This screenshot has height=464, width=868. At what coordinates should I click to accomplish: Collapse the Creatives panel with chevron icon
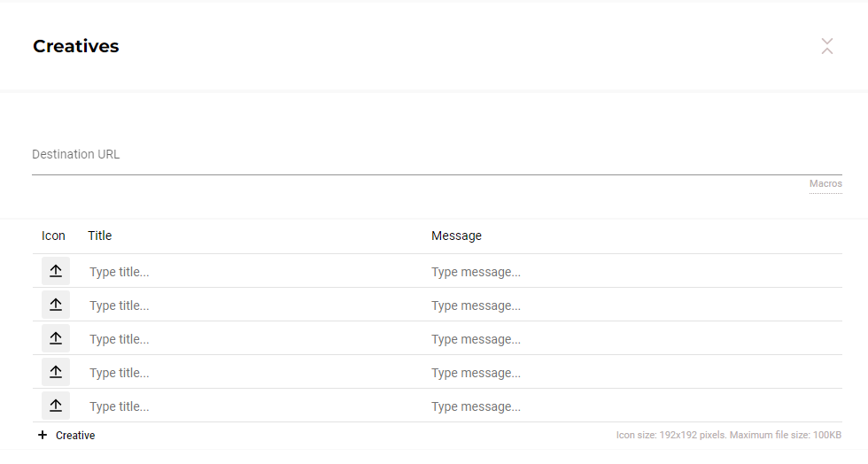(x=826, y=47)
